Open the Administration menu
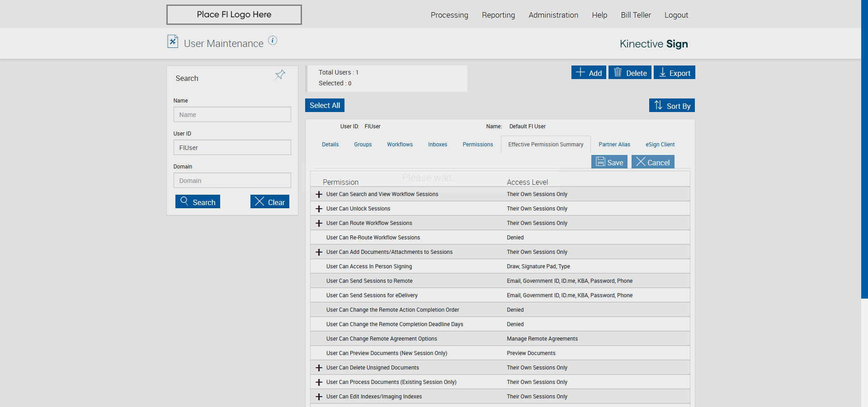Viewport: 868px width, 407px height. [553, 15]
